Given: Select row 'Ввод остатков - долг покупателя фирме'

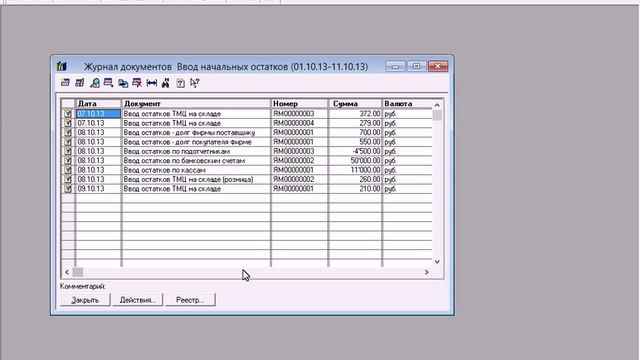Looking at the screenshot, I should (248, 142).
